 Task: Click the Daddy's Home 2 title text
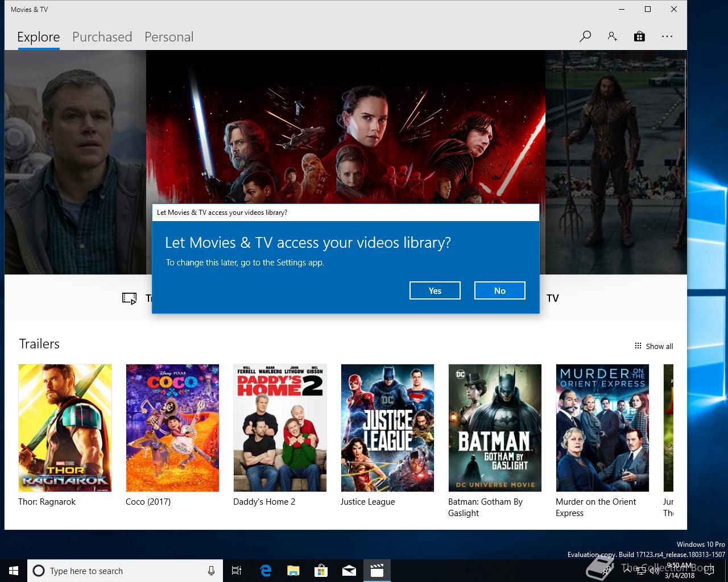point(264,502)
